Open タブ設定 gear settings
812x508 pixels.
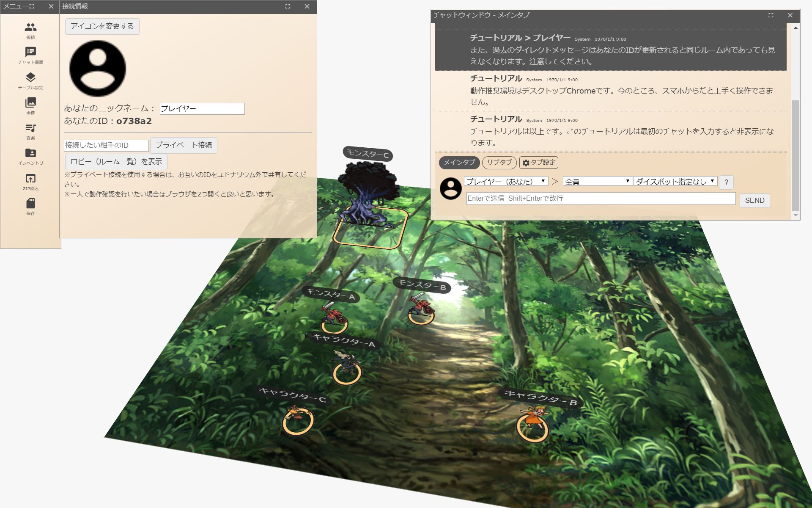(x=539, y=163)
